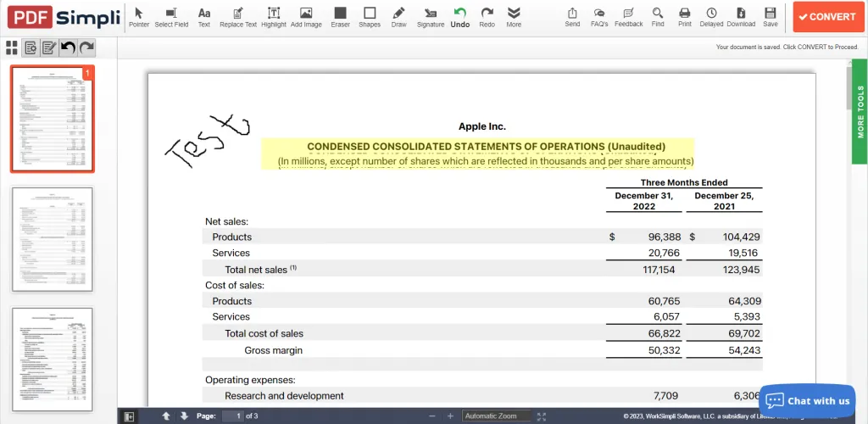Select the Replace Text tool
This screenshot has width=868, height=424.
[x=238, y=17]
